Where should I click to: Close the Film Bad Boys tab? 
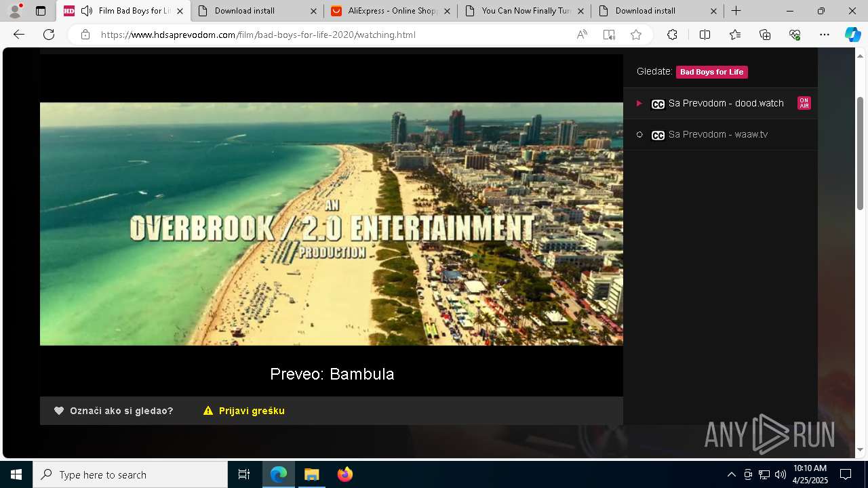[180, 11]
